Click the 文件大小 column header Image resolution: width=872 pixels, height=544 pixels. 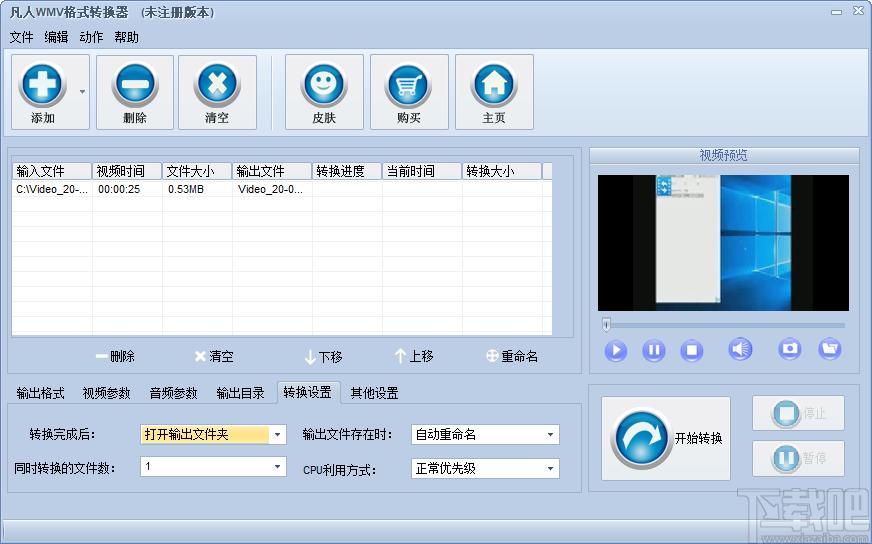(197, 171)
